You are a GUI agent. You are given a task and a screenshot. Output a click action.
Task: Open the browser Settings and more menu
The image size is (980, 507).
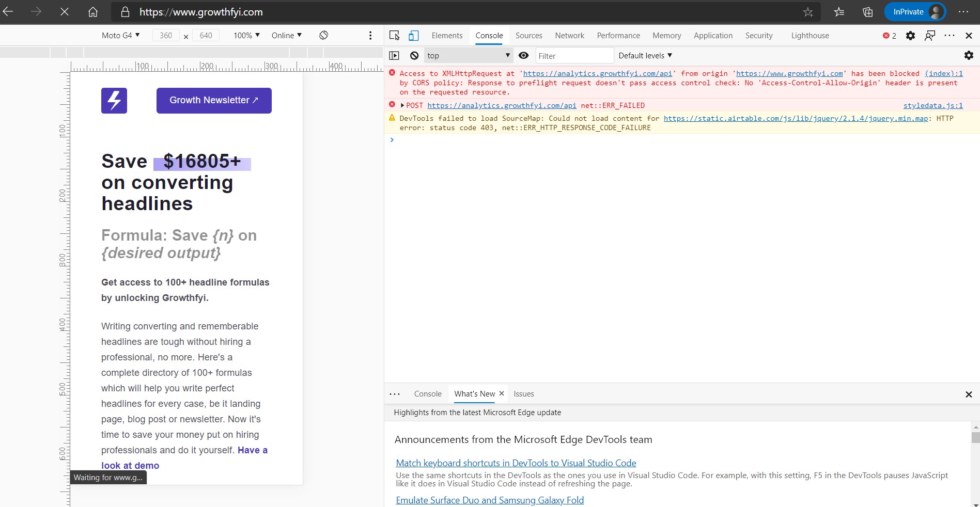[x=963, y=12]
